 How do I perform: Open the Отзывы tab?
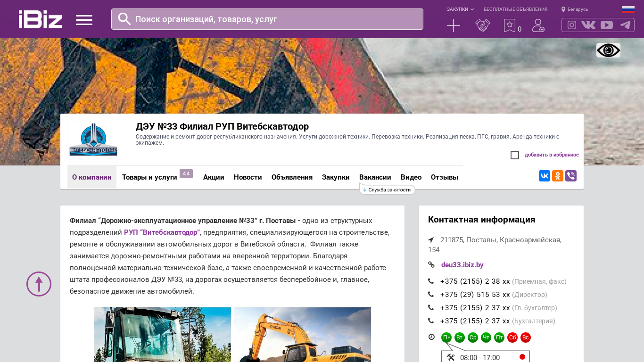pyautogui.click(x=445, y=177)
